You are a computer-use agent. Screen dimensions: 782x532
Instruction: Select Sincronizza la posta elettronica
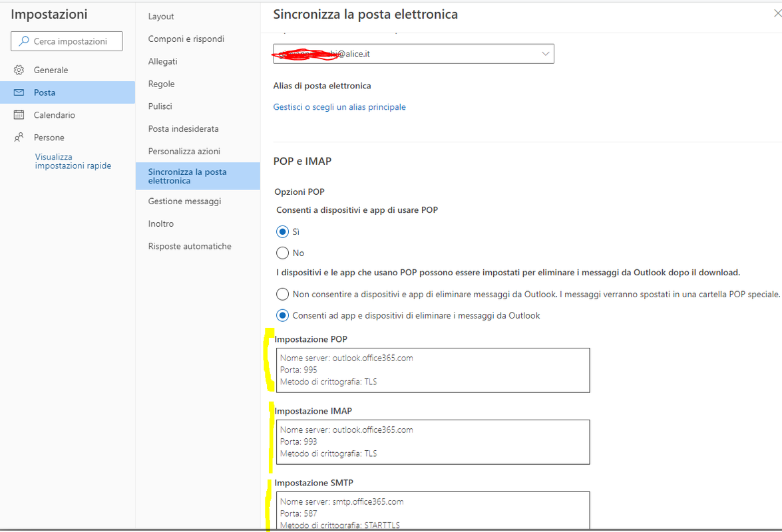coord(198,176)
